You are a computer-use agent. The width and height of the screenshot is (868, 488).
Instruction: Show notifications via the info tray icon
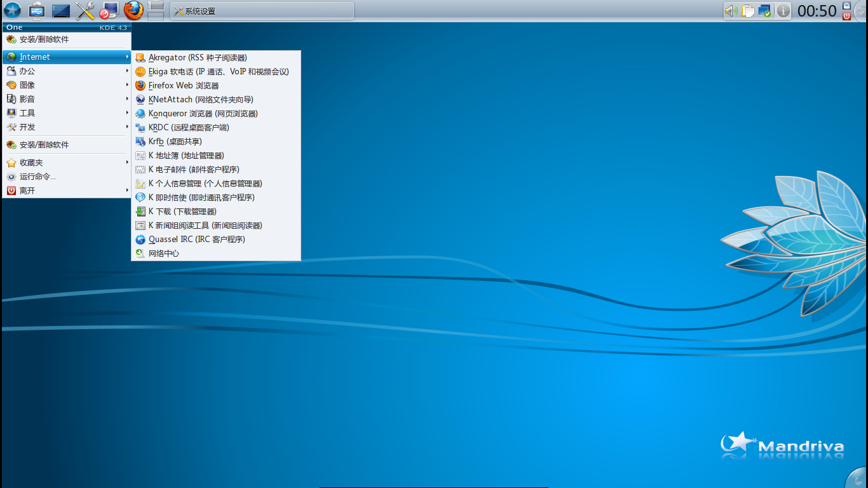click(x=783, y=11)
